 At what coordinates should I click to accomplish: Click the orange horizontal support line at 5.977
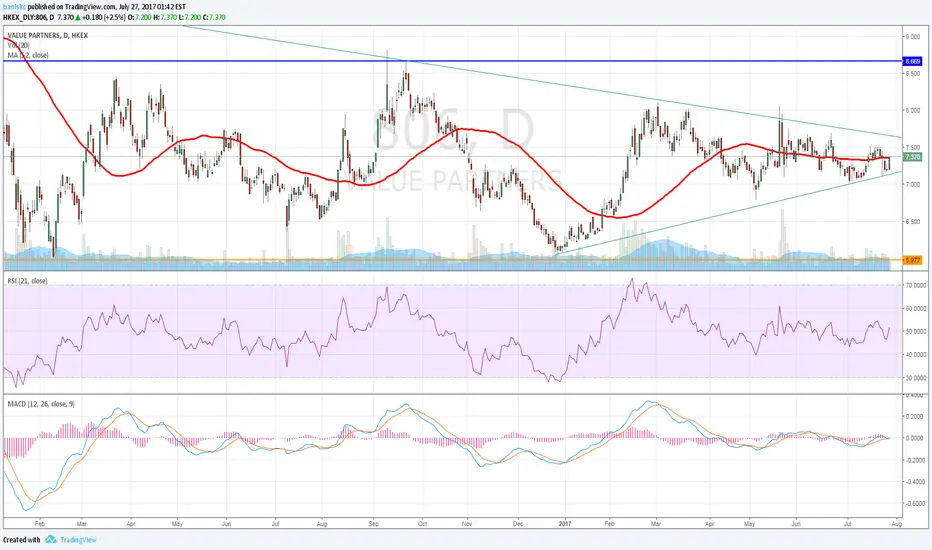[452, 260]
